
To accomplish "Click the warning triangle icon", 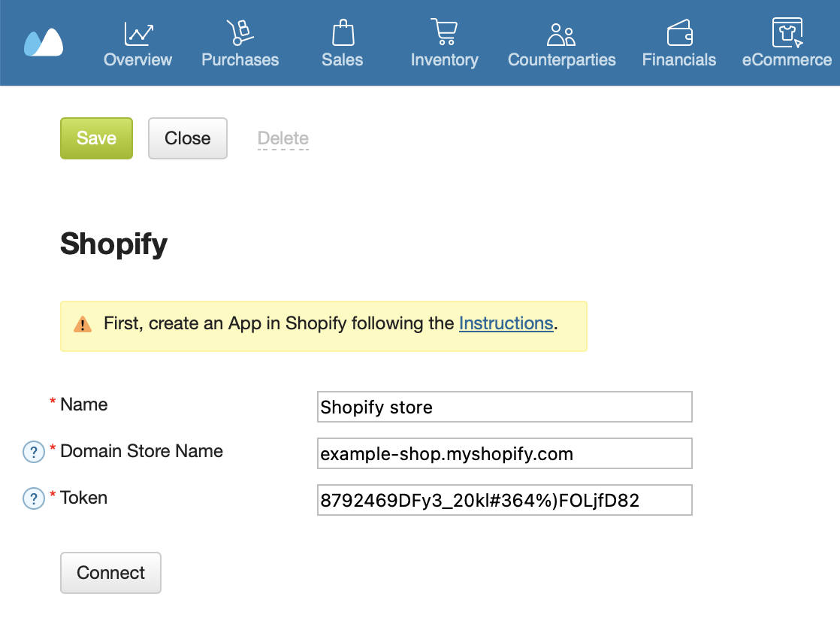I will 83,325.
